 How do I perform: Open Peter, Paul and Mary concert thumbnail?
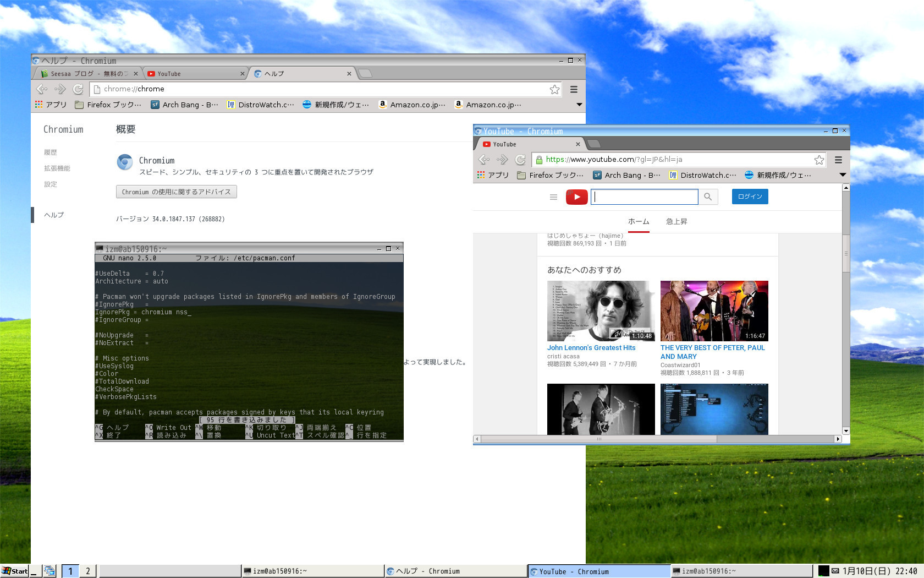tap(714, 311)
